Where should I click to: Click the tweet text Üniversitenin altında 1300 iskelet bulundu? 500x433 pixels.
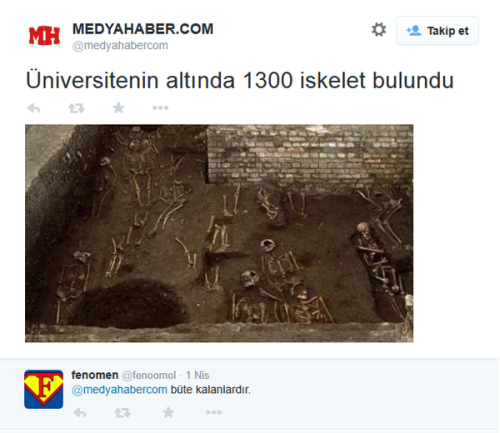click(x=240, y=80)
